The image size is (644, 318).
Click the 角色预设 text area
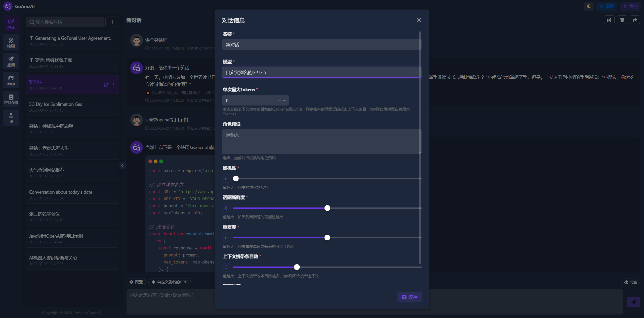coord(321,141)
